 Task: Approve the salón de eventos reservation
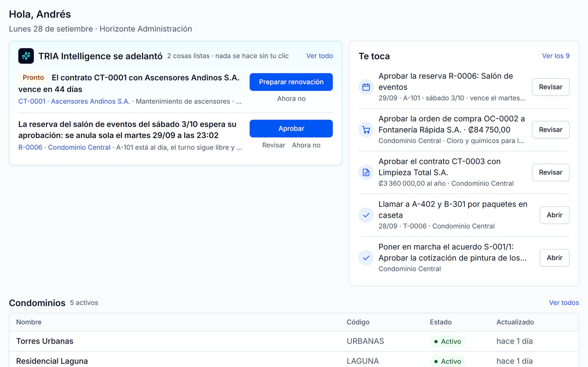pyautogui.click(x=291, y=129)
